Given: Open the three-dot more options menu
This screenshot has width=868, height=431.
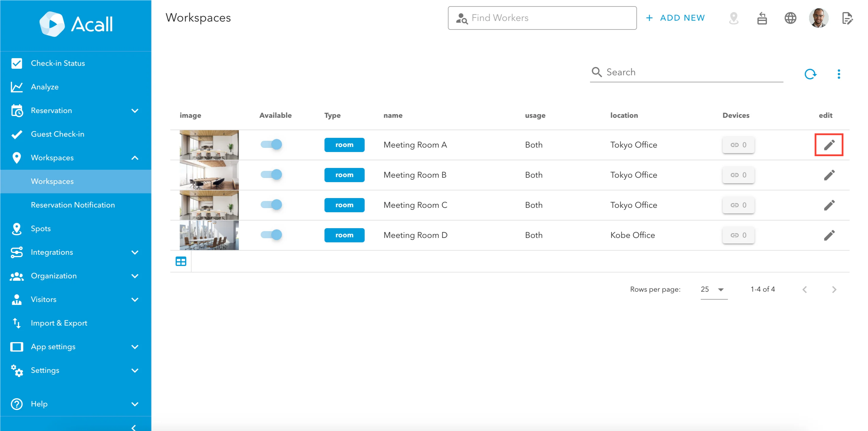Looking at the screenshot, I should coord(839,74).
